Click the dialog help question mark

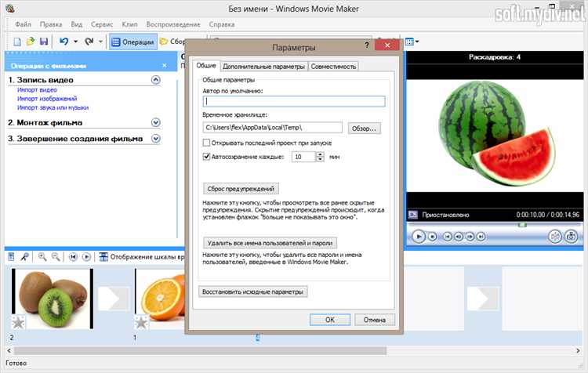coord(366,45)
